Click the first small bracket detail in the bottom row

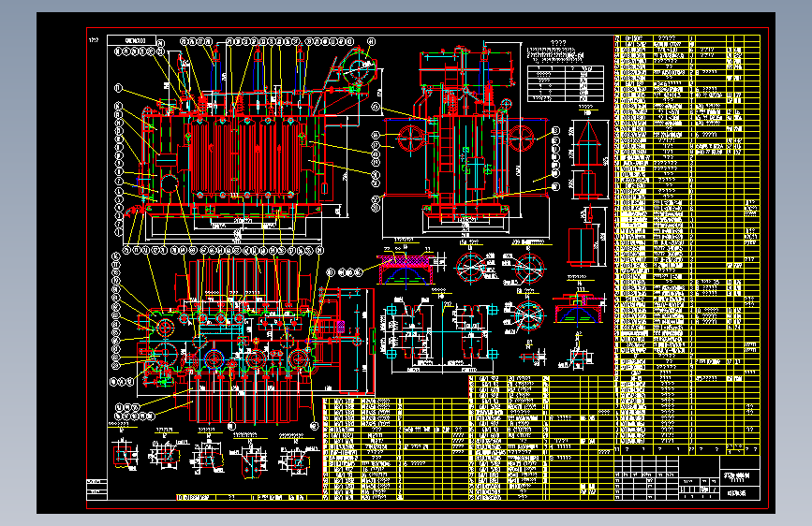pos(124,454)
